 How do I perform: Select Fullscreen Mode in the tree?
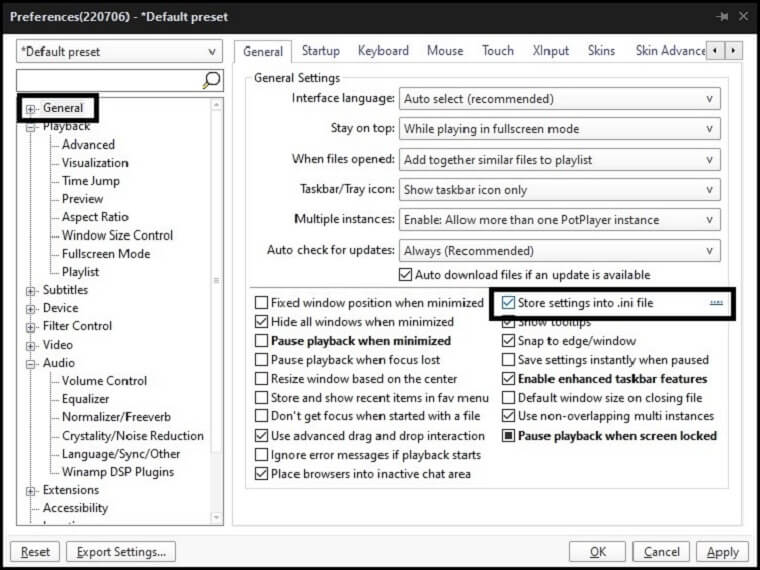click(x=106, y=254)
